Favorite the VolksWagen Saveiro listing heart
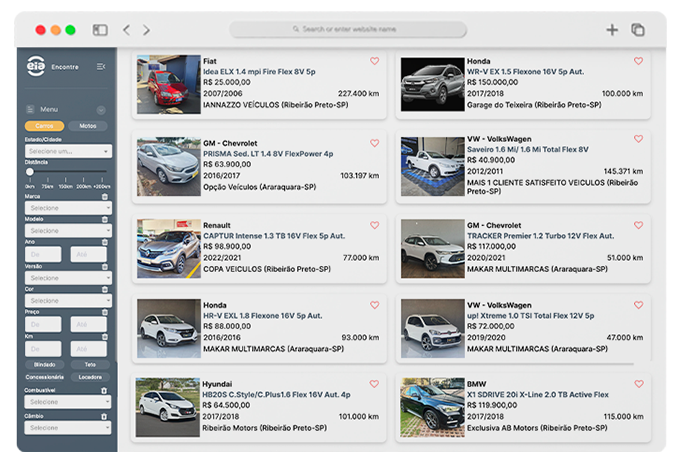This screenshot has height=464, width=683. coord(639,139)
